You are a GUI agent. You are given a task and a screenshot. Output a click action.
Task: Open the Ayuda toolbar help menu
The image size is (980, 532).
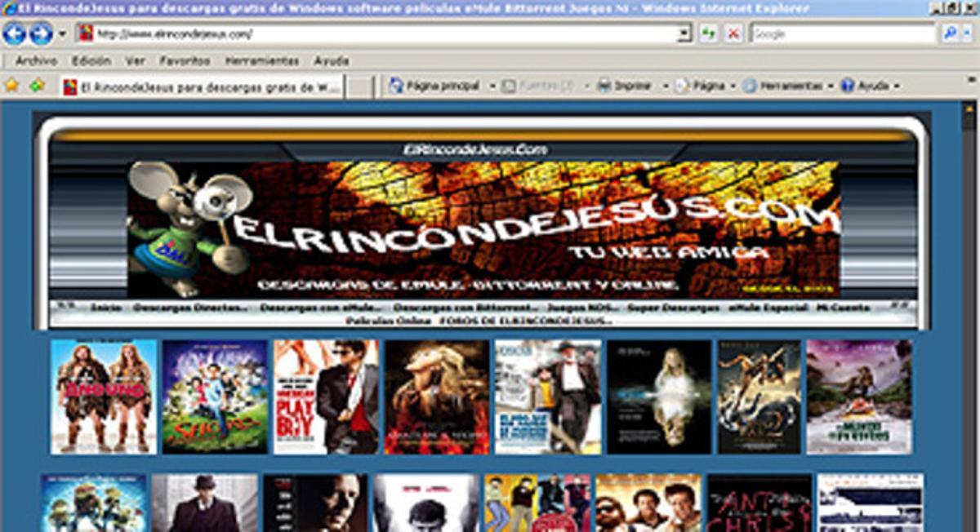click(870, 86)
